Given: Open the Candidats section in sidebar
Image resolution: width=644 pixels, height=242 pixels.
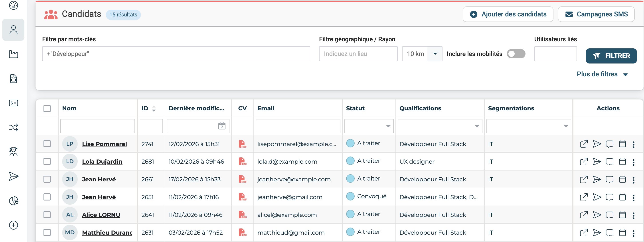Looking at the screenshot, I should 14,30.
